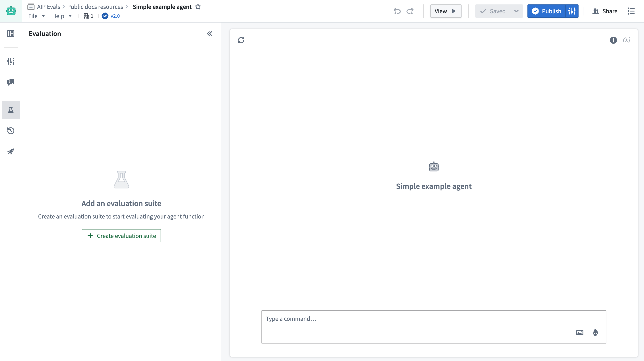Click the layout panel sidebar icon

click(11, 34)
